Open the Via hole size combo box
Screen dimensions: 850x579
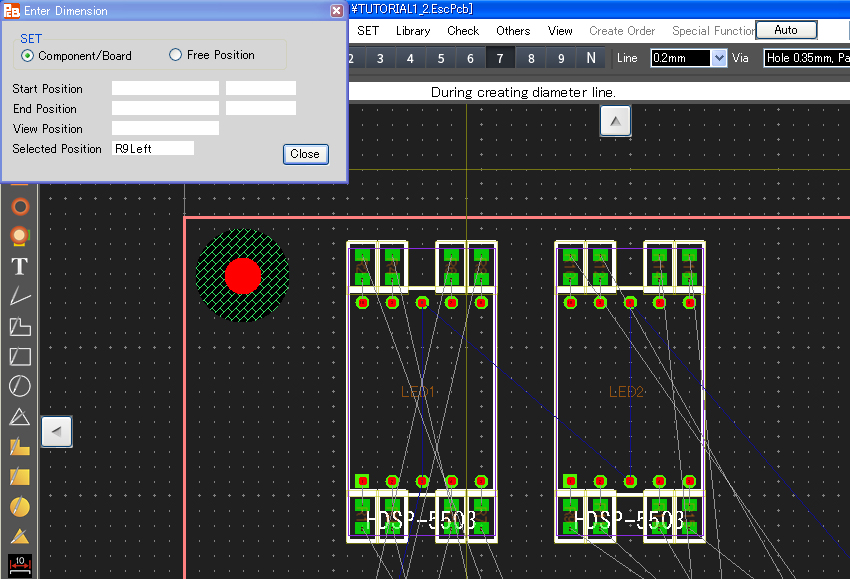(807, 58)
